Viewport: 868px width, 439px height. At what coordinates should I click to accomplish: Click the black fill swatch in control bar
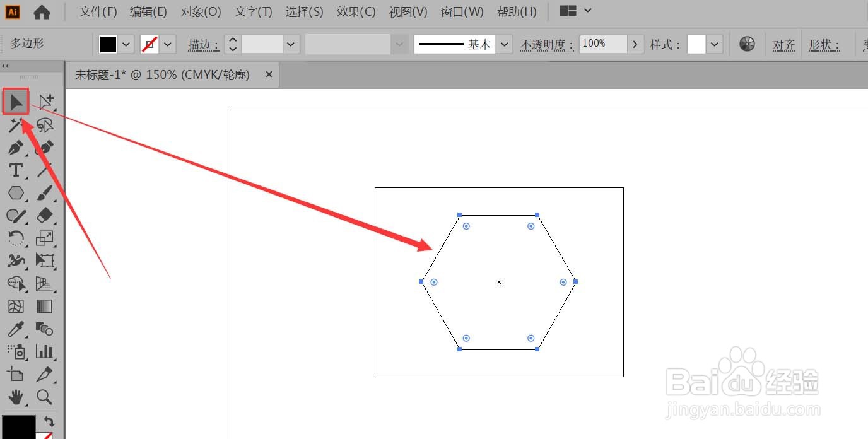click(x=108, y=44)
